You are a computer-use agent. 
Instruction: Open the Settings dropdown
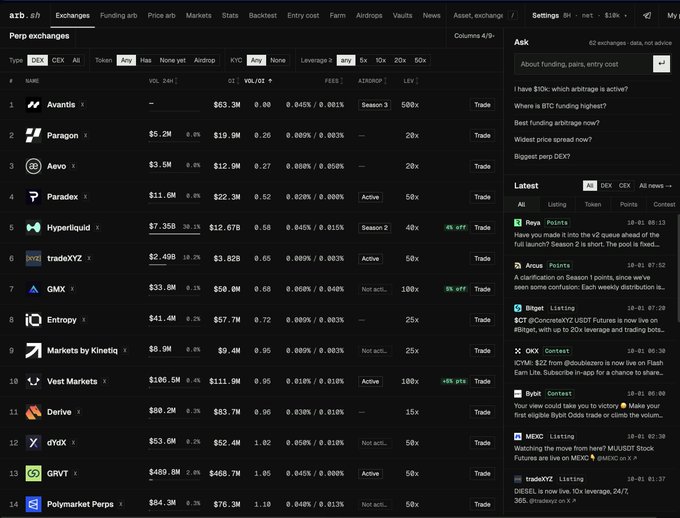[579, 15]
